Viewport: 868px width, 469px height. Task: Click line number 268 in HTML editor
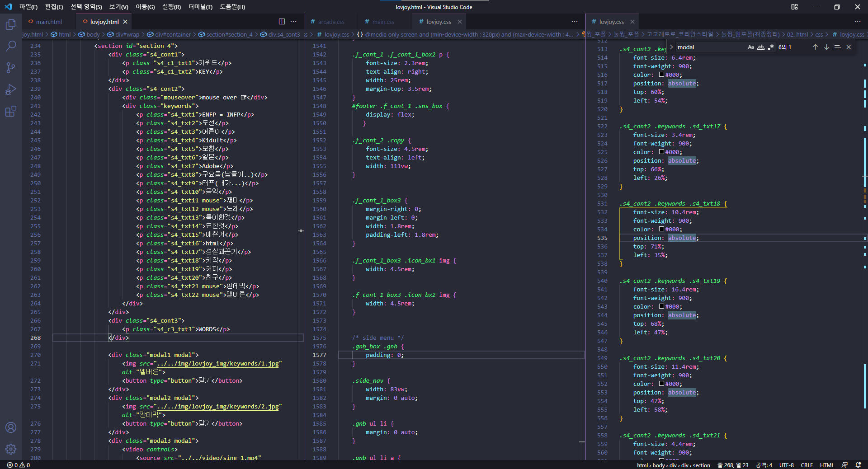click(36, 338)
